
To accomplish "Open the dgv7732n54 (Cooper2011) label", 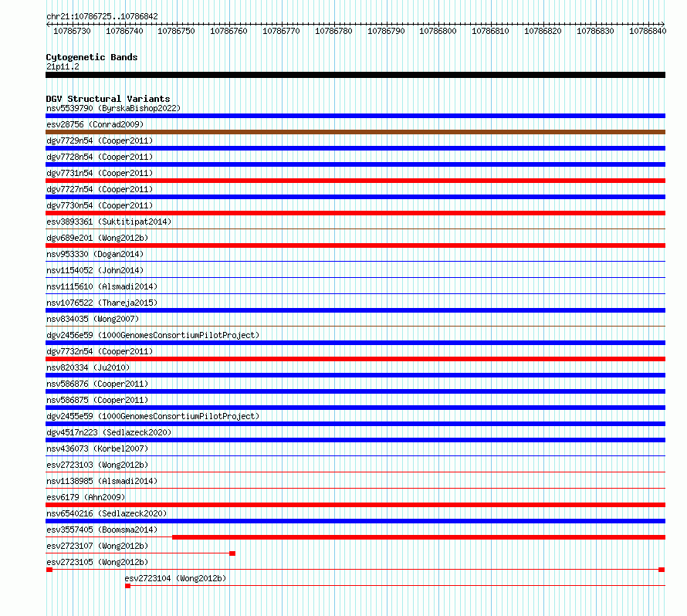I will [x=100, y=351].
